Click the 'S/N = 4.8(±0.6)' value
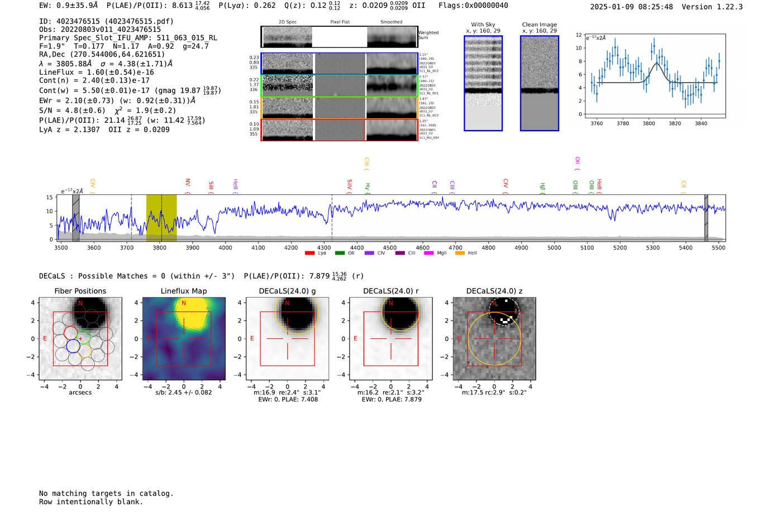Screen dimensions: 782x532 coord(72,111)
